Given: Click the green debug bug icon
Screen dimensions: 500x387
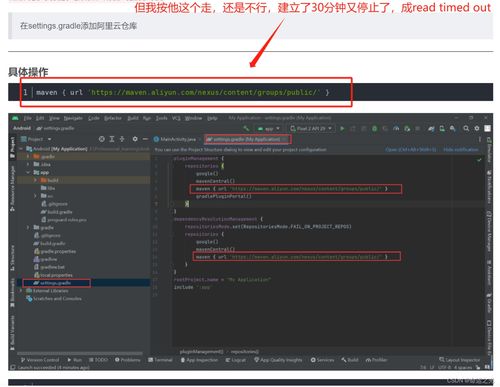Looking at the screenshot, I should pyautogui.click(x=374, y=128).
